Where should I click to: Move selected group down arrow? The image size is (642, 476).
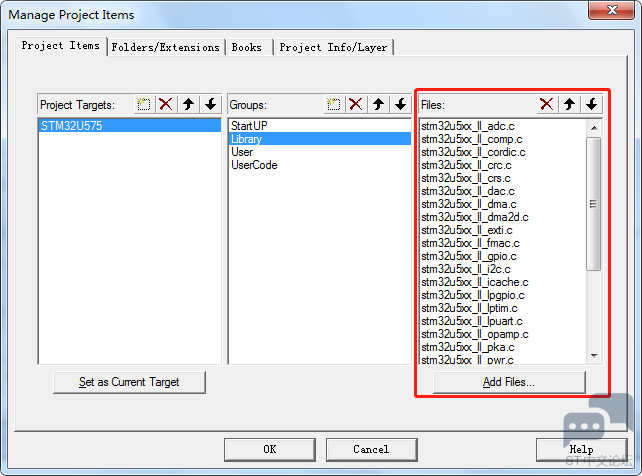(400, 104)
